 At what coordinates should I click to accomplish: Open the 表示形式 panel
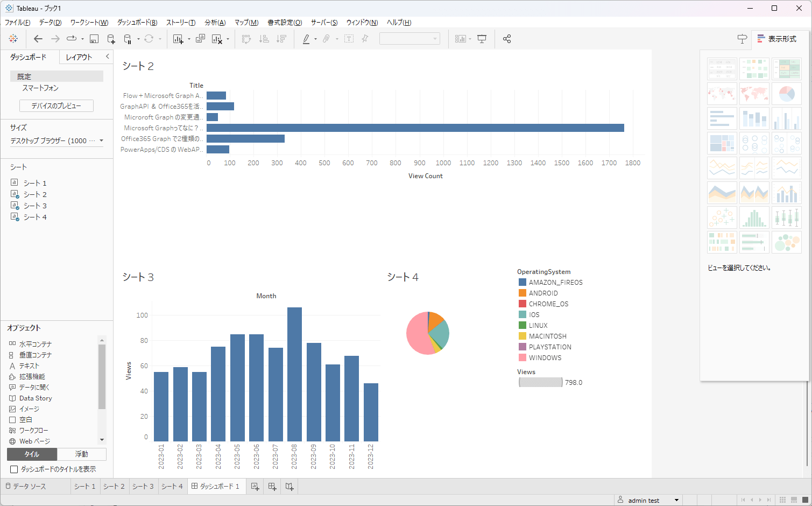[x=776, y=38]
